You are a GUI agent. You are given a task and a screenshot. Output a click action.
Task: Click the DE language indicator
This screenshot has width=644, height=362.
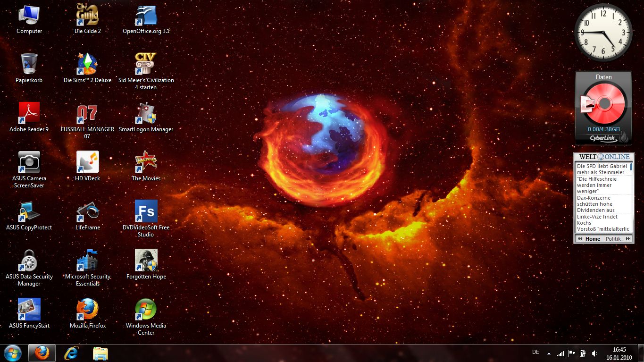coord(535,352)
